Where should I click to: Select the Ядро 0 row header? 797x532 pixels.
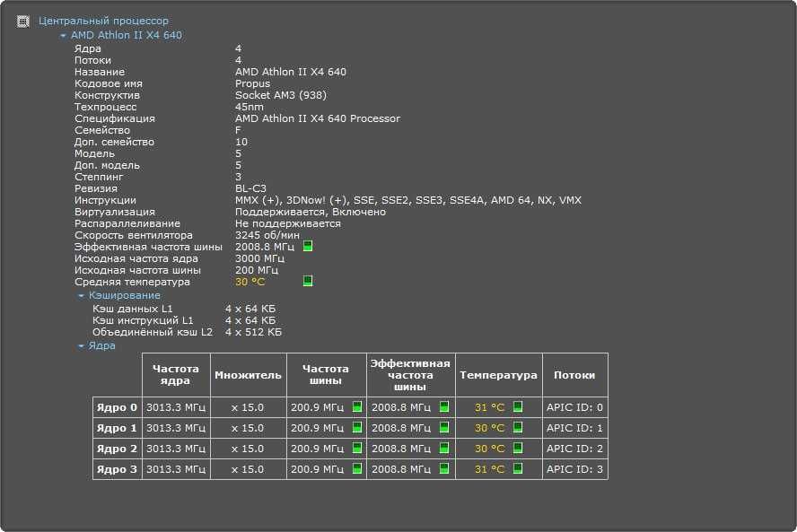tap(117, 407)
